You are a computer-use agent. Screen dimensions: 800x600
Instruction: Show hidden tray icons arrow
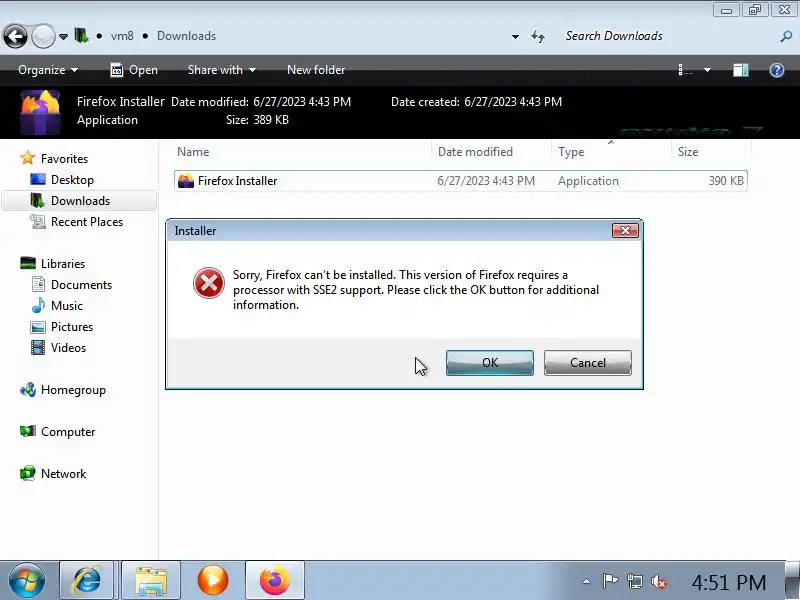click(587, 581)
